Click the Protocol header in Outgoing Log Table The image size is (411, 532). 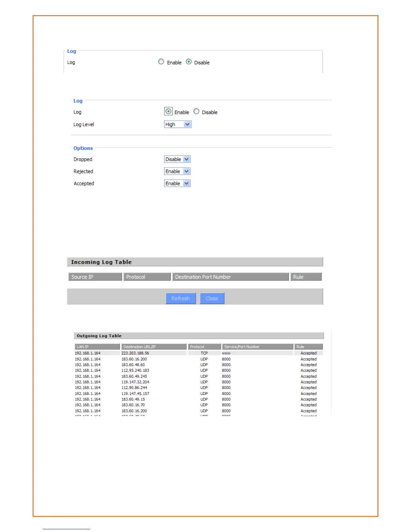[x=204, y=347]
